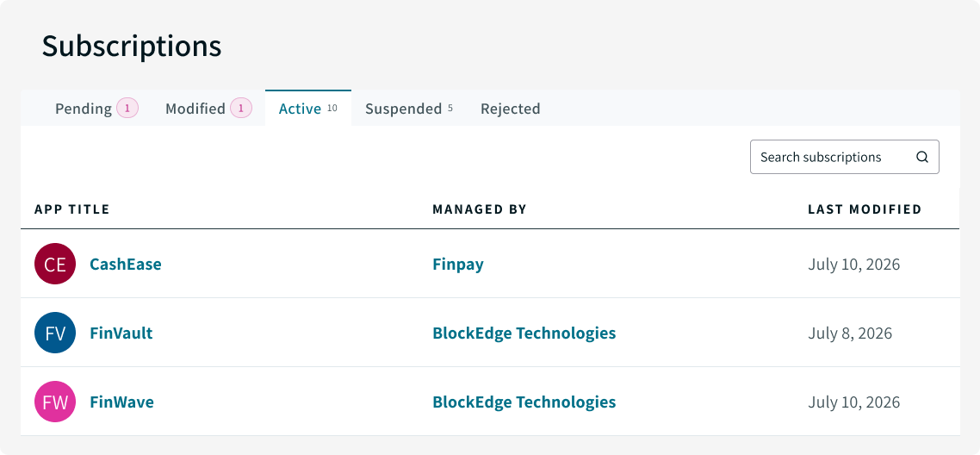The width and height of the screenshot is (980, 455).
Task: Click the CE avatar for CashEase
Action: 55,264
